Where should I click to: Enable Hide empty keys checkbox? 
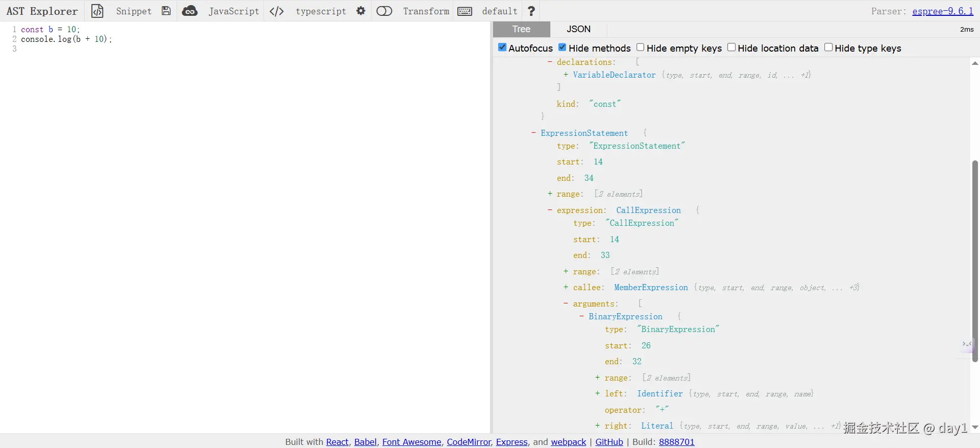pyautogui.click(x=640, y=48)
